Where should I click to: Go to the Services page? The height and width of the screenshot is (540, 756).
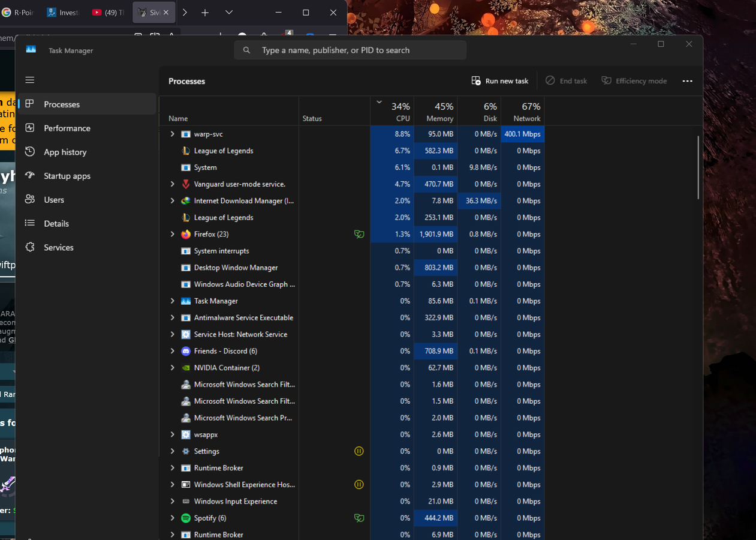tap(58, 247)
